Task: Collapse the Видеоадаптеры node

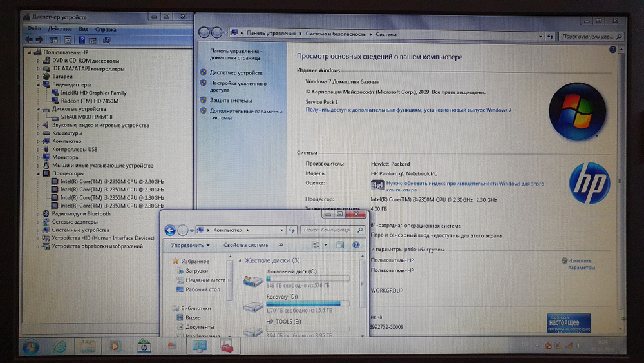Action: [38, 84]
